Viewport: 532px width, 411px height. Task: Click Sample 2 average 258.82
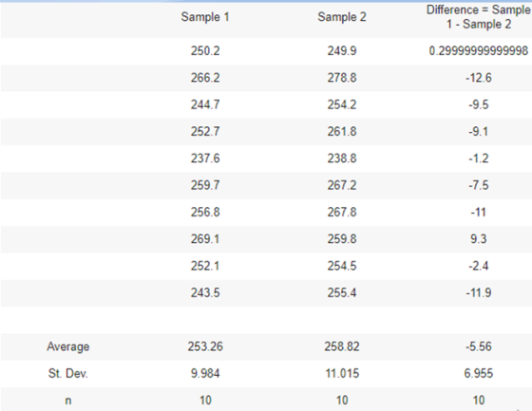[342, 346]
